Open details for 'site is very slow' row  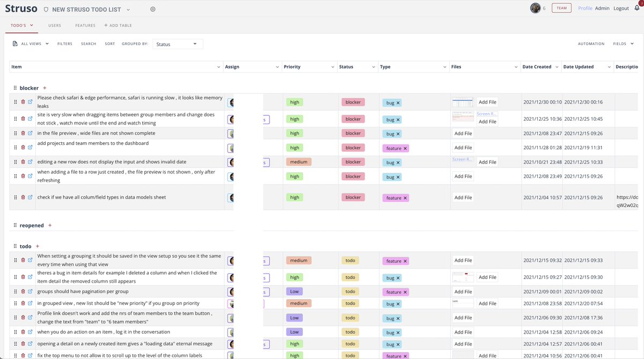pos(30,119)
